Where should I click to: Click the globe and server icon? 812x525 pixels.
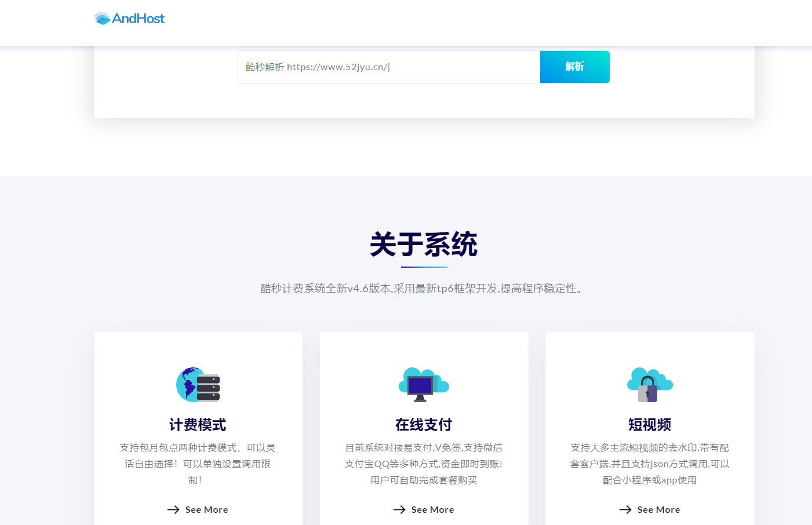[x=198, y=385]
